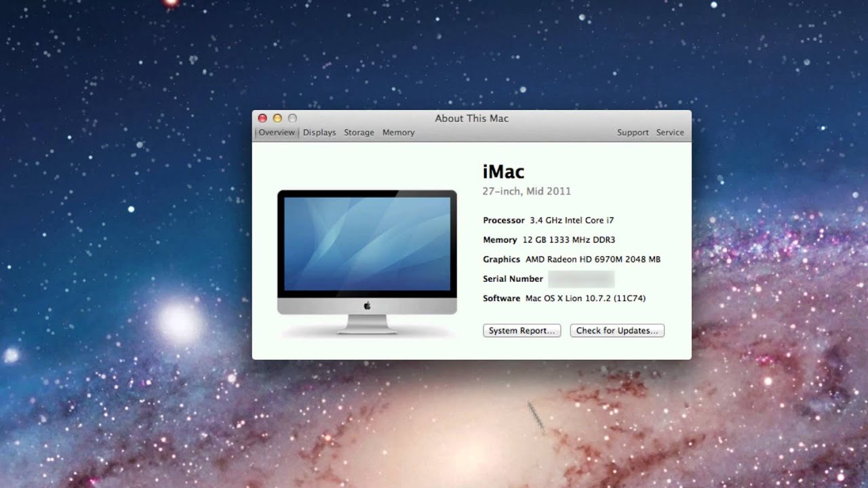Open the Memory tab
868x488 pixels.
398,133
